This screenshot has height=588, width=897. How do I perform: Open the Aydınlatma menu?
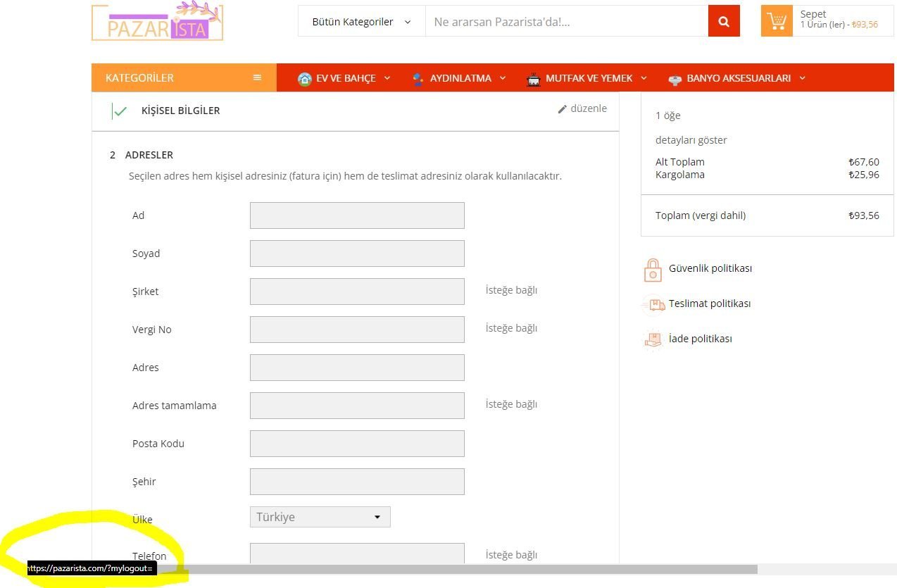click(460, 78)
